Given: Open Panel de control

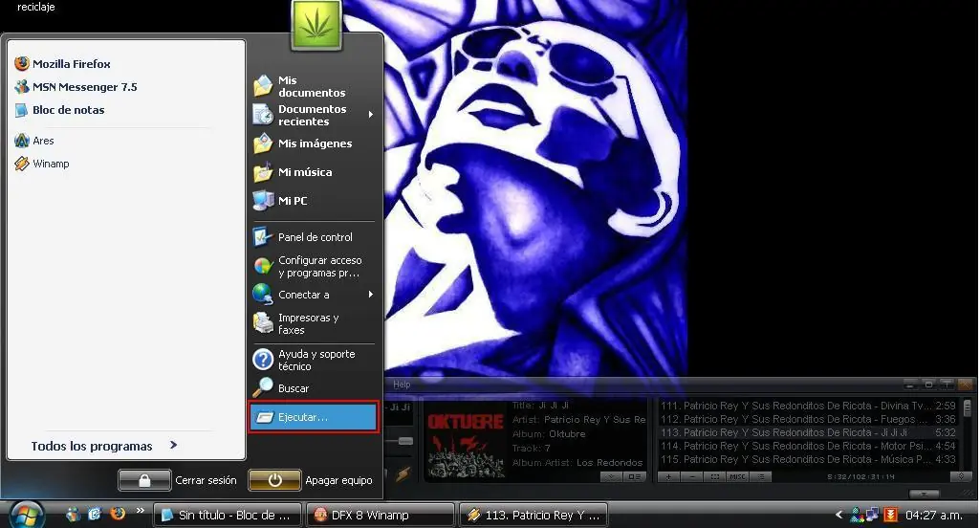Looking at the screenshot, I should [x=303, y=237].
